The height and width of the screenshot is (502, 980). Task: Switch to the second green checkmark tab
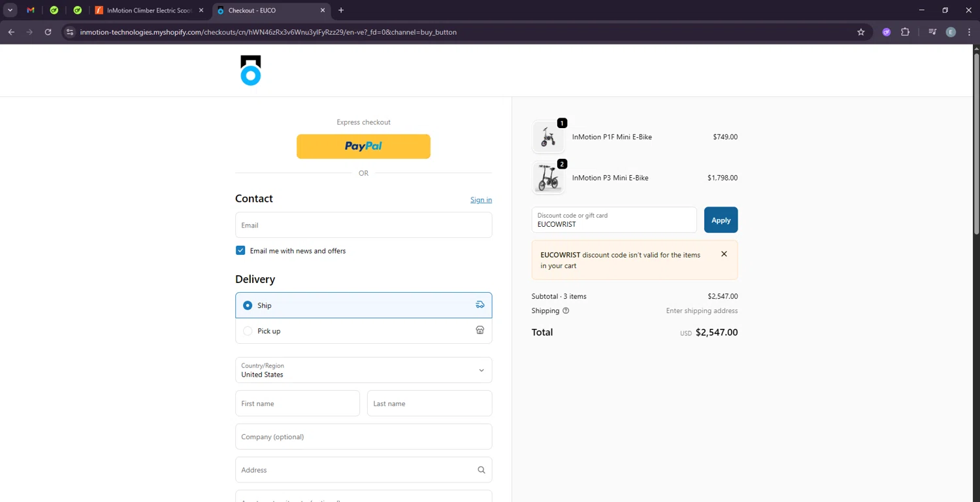(x=78, y=10)
